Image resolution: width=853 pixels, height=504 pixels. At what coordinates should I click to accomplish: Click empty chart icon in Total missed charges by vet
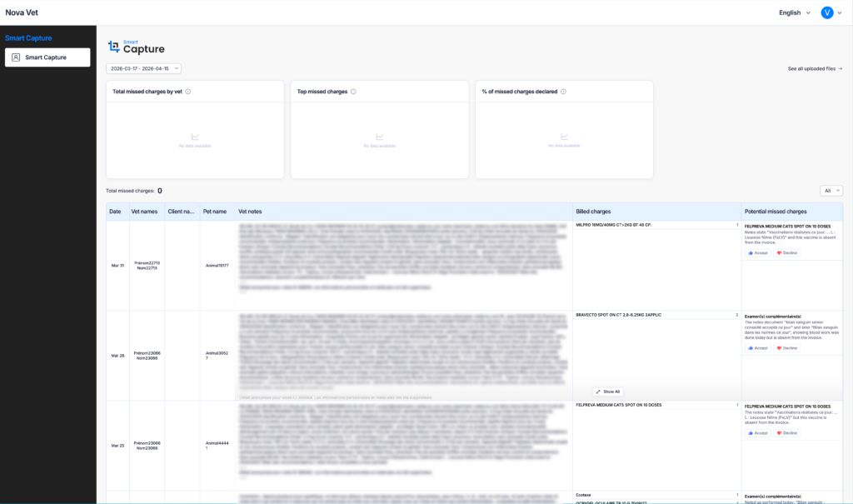coord(195,137)
